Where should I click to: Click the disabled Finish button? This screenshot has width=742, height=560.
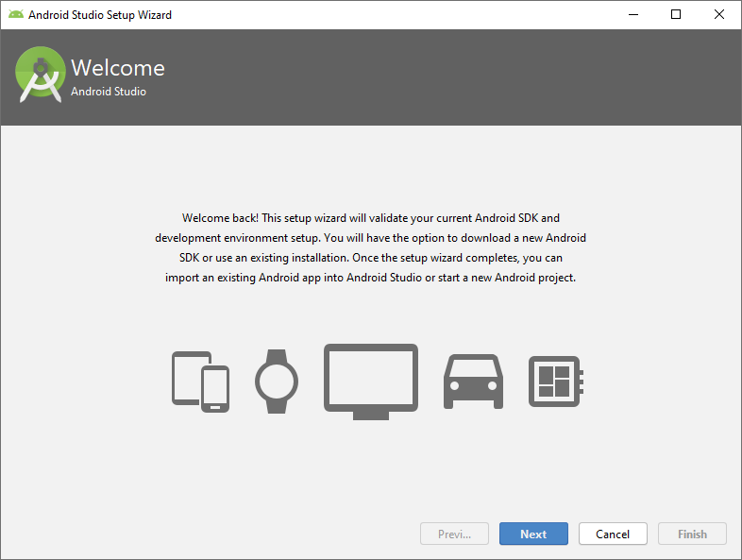692,534
